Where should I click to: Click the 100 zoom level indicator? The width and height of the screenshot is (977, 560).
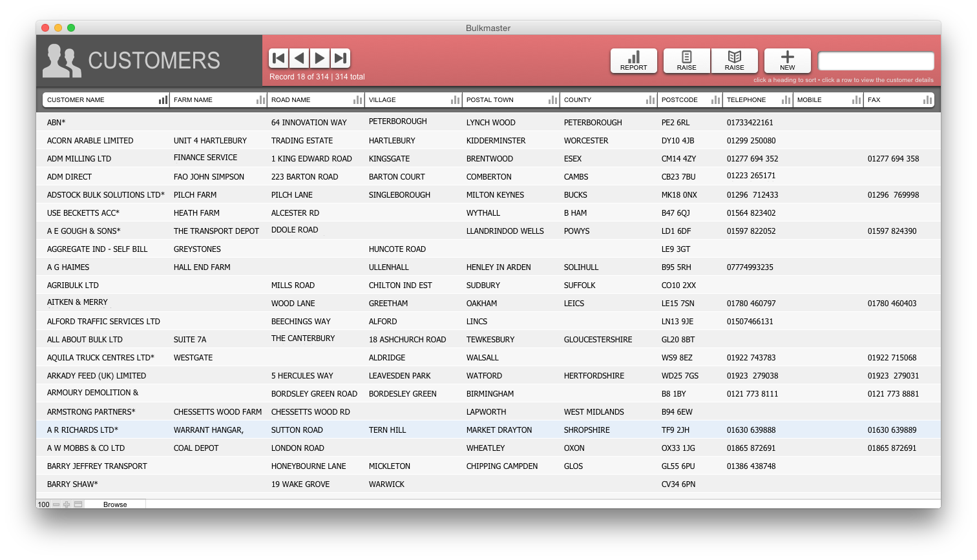click(x=43, y=504)
